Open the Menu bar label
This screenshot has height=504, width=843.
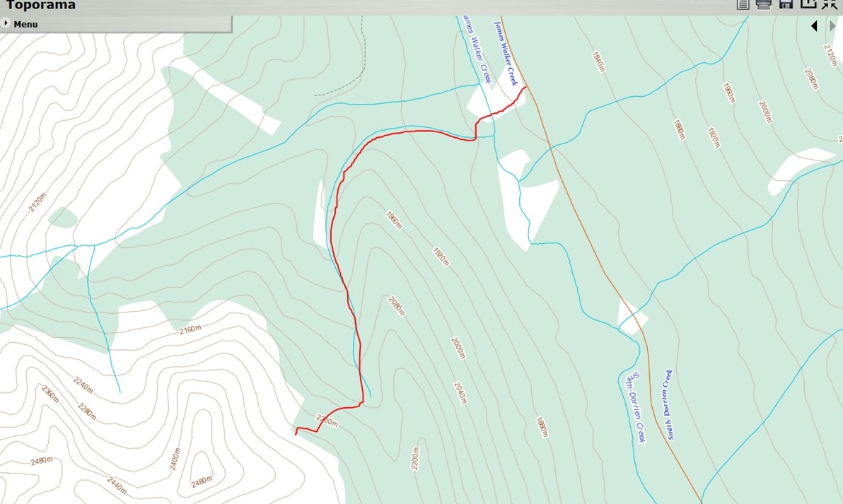[x=25, y=24]
